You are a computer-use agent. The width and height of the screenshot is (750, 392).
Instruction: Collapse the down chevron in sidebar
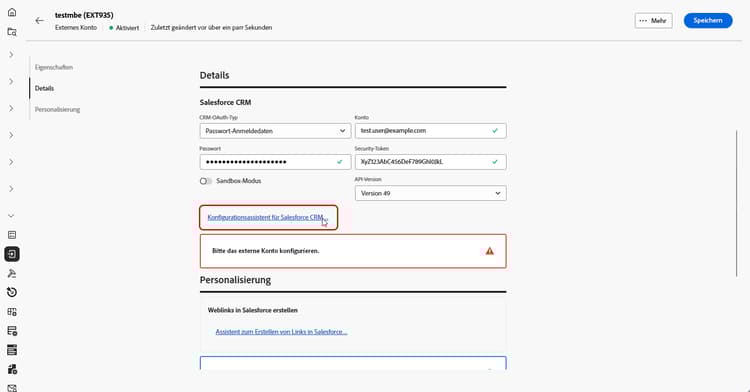pyautogui.click(x=11, y=216)
